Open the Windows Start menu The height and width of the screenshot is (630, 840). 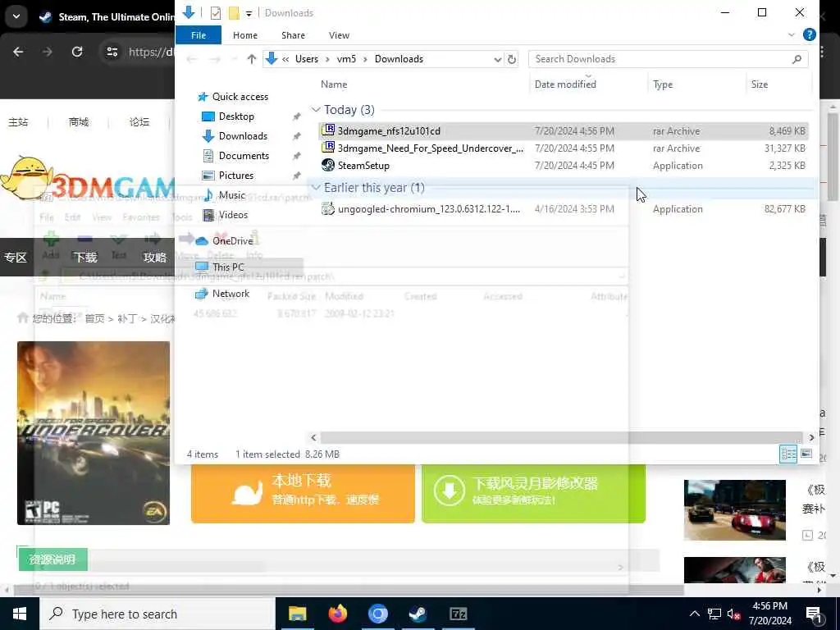tap(20, 614)
